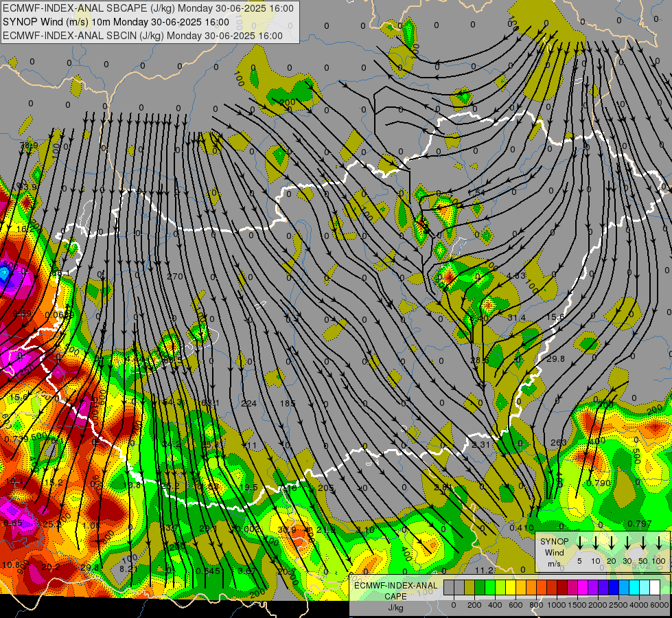This screenshot has height=618, width=672.
Task: Click the m/s unit label in wind legend
Action: click(x=554, y=564)
